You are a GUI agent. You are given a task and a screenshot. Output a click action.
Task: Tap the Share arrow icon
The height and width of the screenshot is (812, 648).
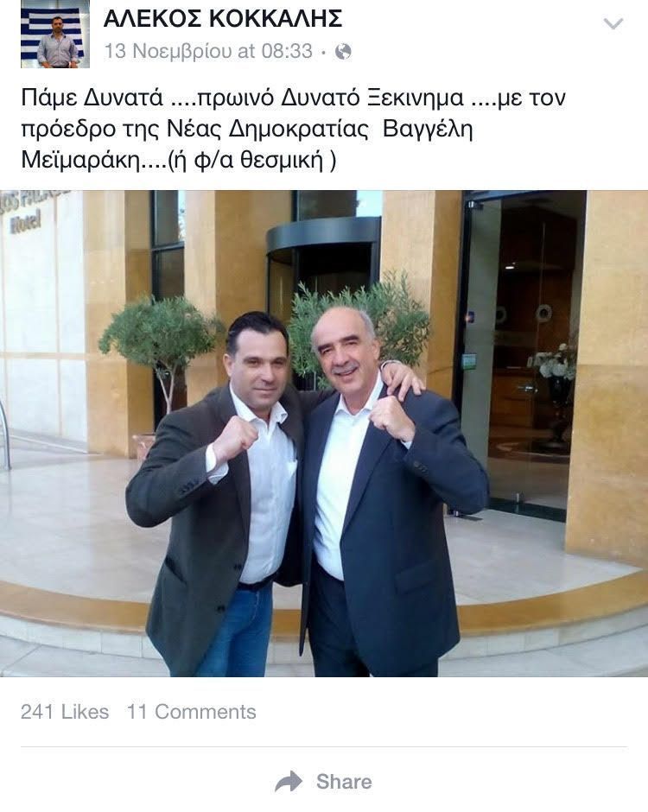(x=289, y=782)
